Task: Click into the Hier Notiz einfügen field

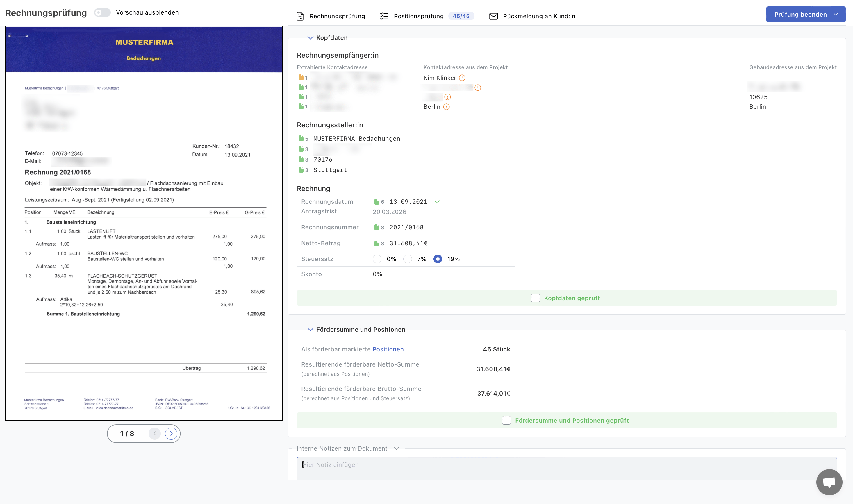Action: 567,468
